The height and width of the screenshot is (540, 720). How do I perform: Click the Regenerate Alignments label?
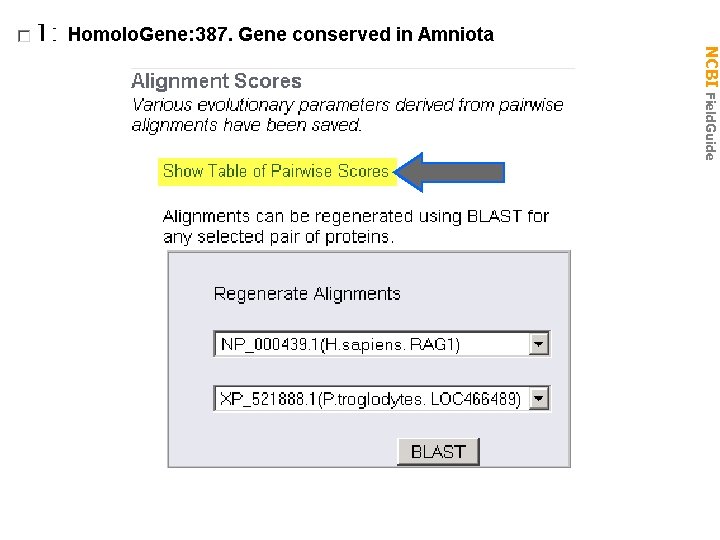tap(307, 294)
